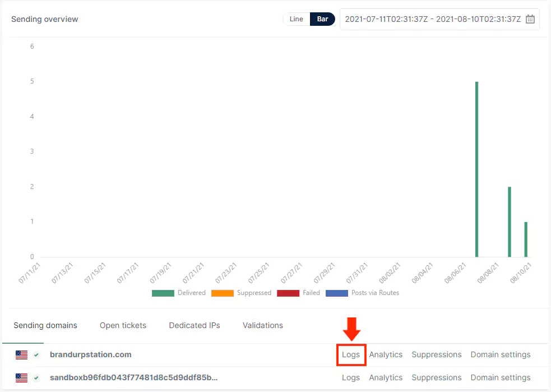Toggle the Suppressed legend series
Screen dimensions: 551x392
point(241,293)
